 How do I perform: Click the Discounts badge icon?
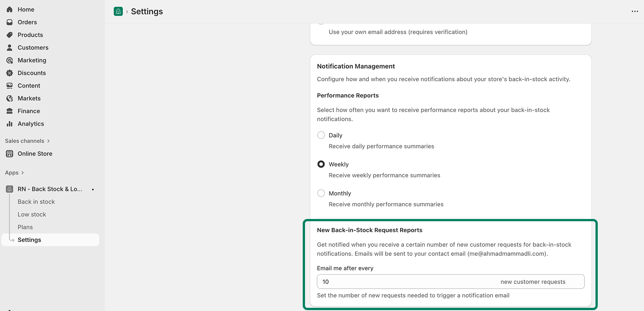[x=10, y=73]
